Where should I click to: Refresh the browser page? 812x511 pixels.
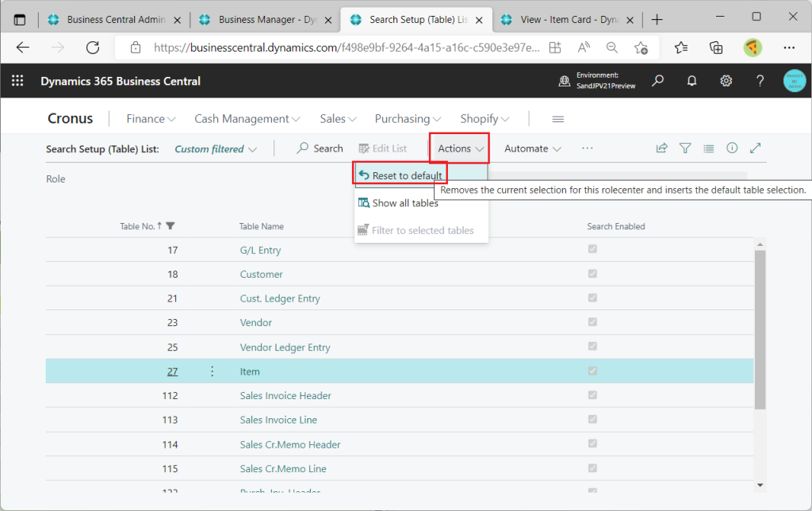(93, 48)
